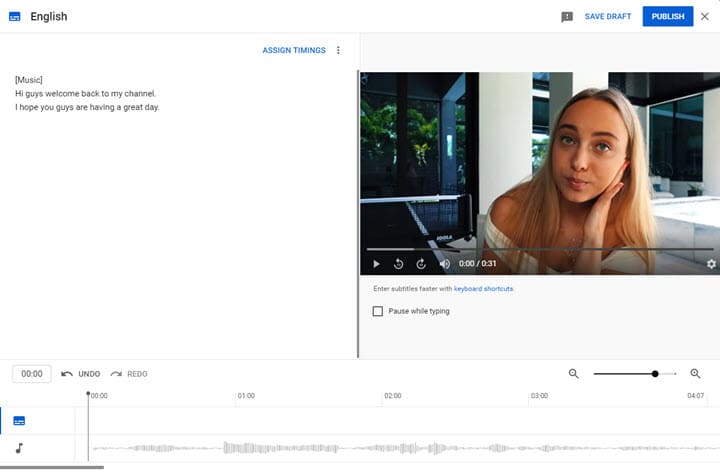The image size is (720, 472).
Task: Undo the last edit
Action: pyautogui.click(x=81, y=374)
